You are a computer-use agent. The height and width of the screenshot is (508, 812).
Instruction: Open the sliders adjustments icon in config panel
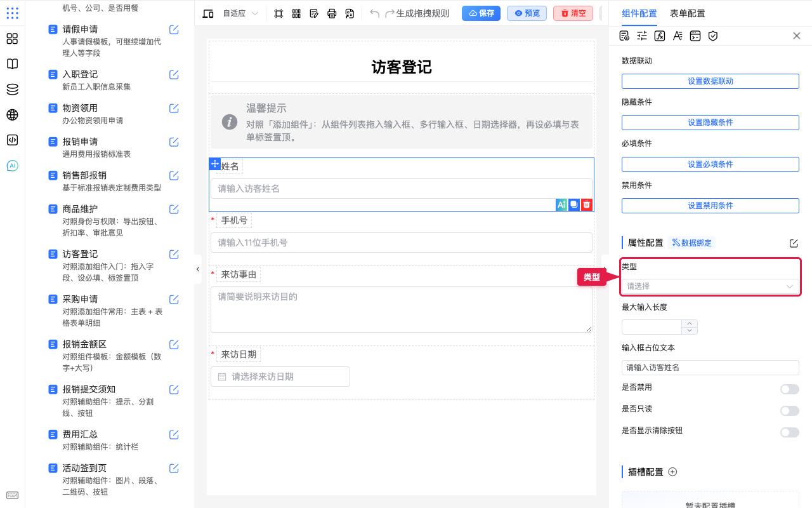pyautogui.click(x=642, y=36)
